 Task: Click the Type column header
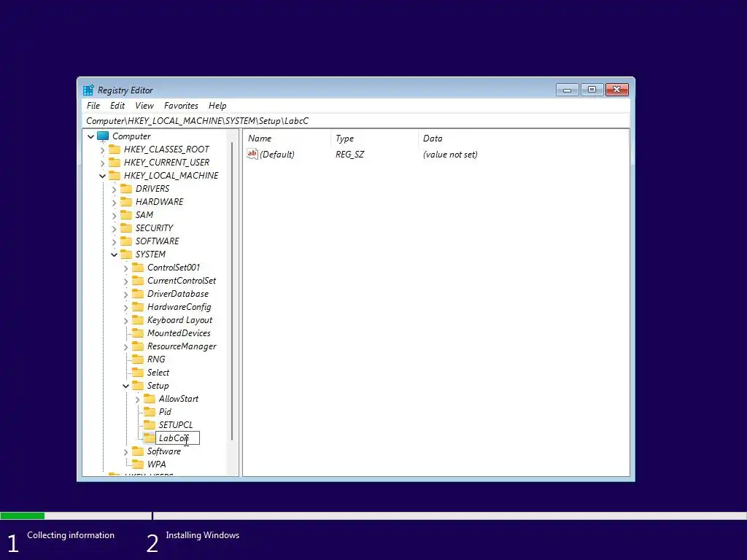tap(374, 139)
